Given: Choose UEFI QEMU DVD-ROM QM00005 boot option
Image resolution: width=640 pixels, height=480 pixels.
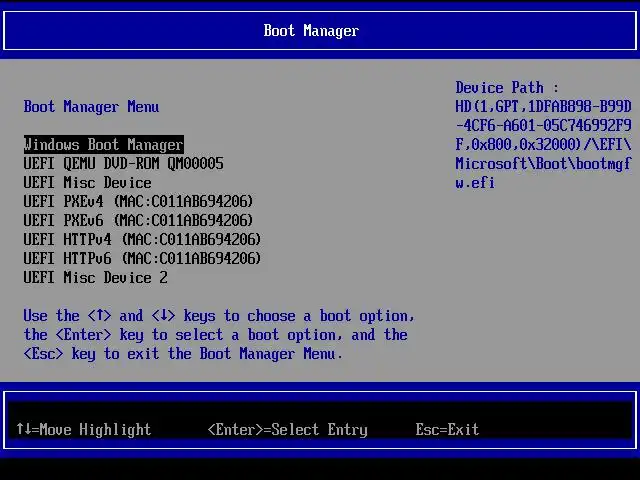Looking at the screenshot, I should (x=123, y=164).
